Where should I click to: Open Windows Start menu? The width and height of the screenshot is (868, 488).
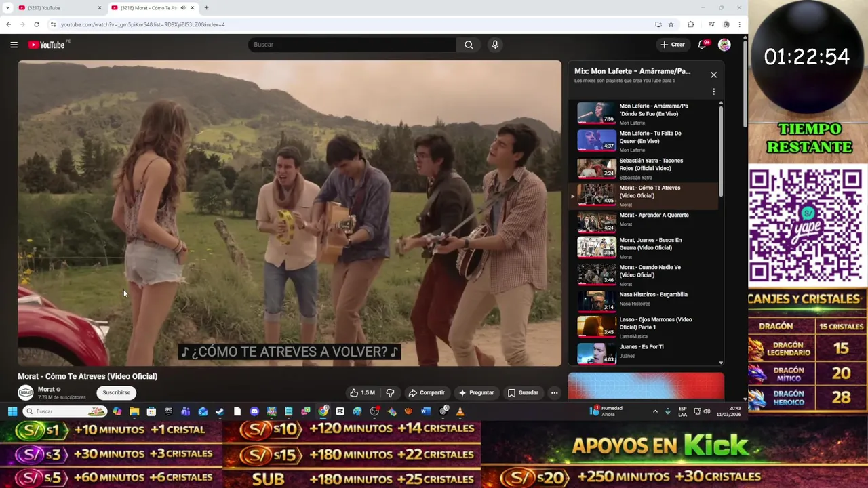12,411
